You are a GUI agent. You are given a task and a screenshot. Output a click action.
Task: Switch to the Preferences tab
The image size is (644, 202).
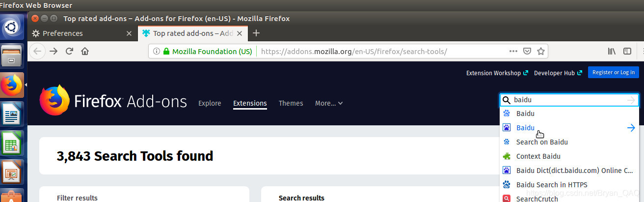point(82,33)
